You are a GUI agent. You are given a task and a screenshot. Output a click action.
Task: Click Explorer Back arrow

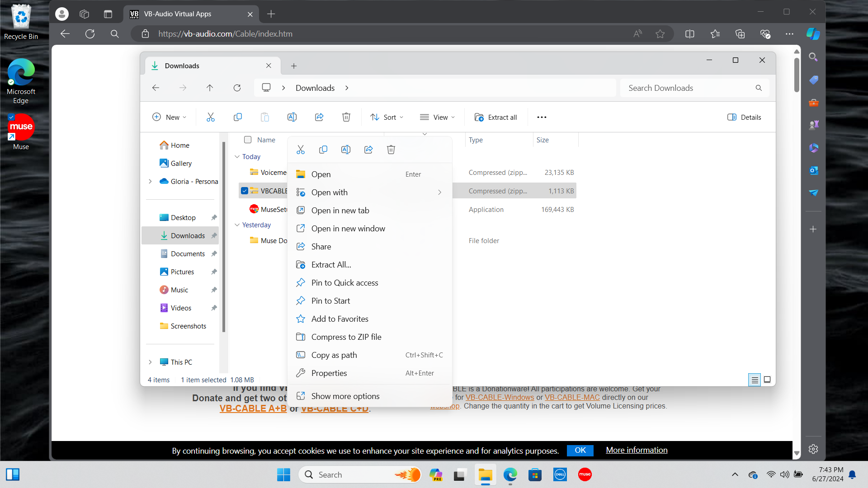(156, 88)
